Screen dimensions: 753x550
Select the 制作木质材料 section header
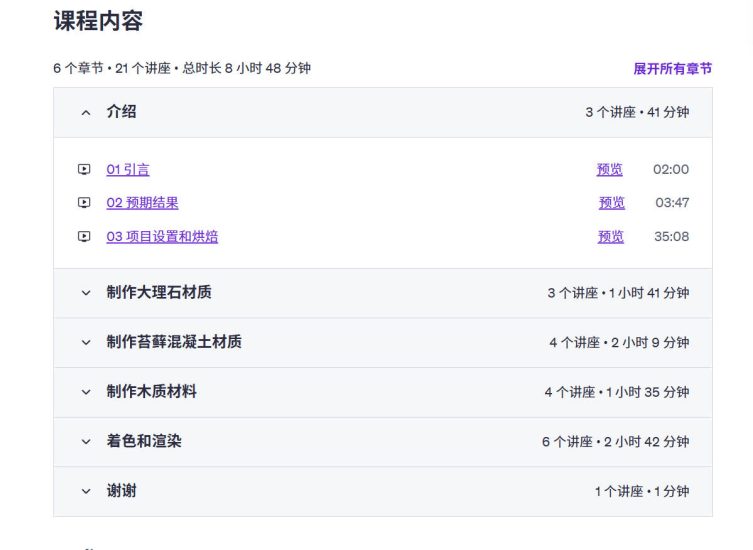click(383, 392)
